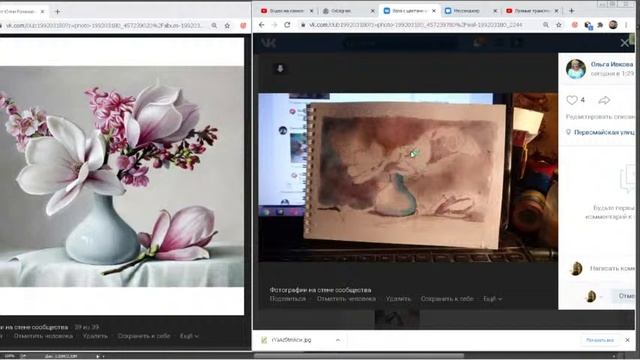Switch to the first YouTube tab
The image size is (640, 360).
pos(286,11)
